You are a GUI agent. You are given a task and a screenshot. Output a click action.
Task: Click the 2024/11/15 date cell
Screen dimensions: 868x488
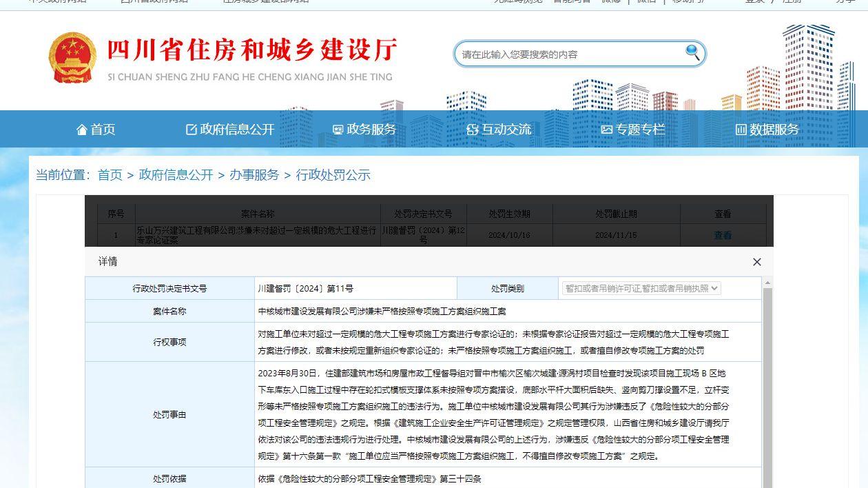pyautogui.click(x=616, y=235)
